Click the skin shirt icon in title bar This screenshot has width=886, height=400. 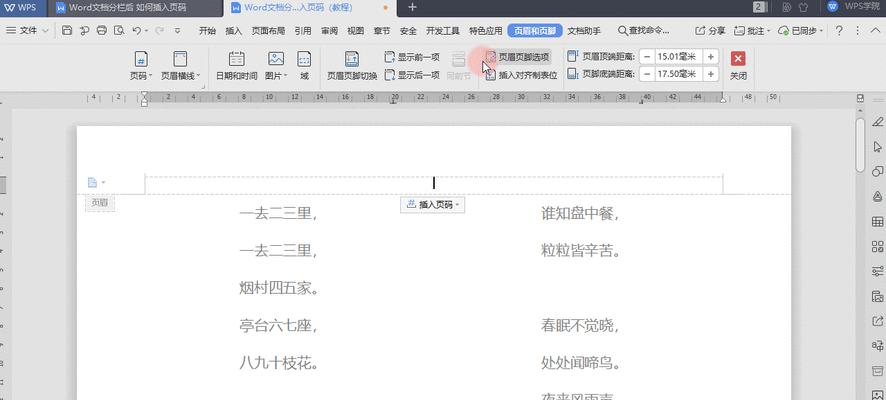click(803, 7)
